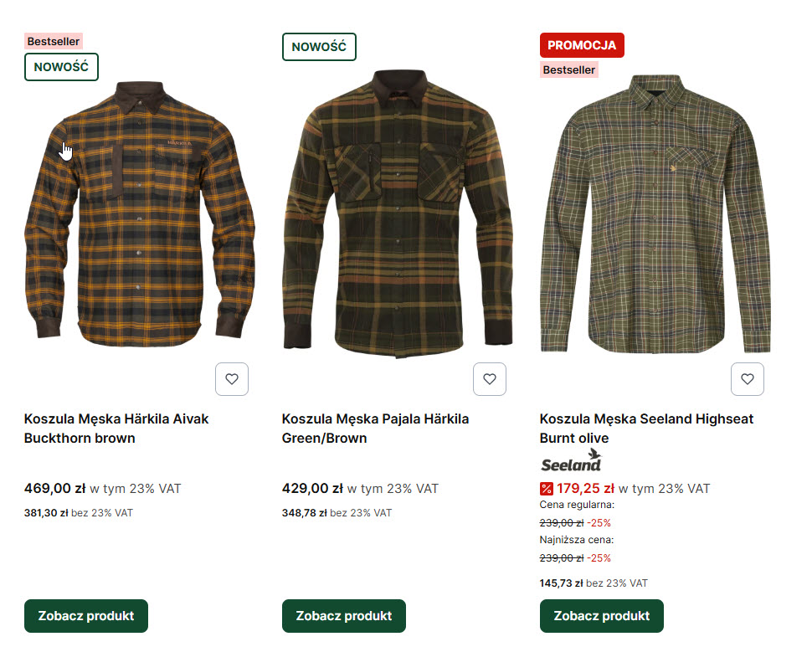Open Koszula Męska Seeland Highseat title link
Screen dimensions: 812x652
647,429
